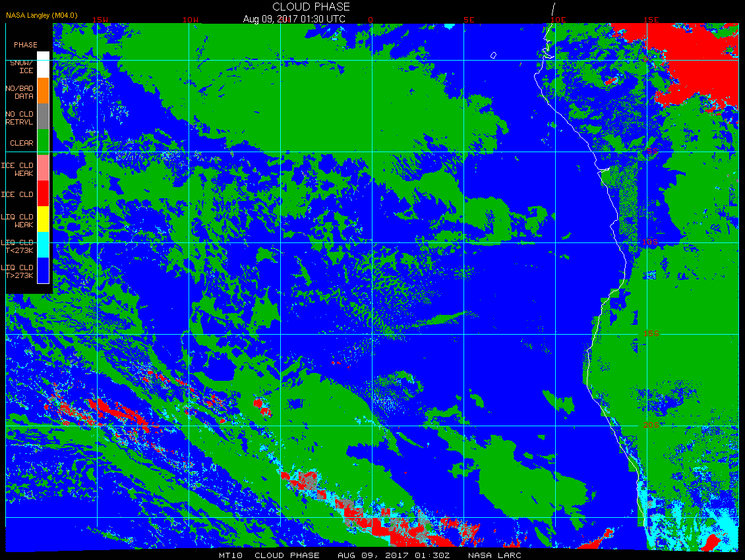Viewport: 745px width, 560px height.
Task: Click the orange No/Bad Data legend swatch
Action: [x=44, y=90]
